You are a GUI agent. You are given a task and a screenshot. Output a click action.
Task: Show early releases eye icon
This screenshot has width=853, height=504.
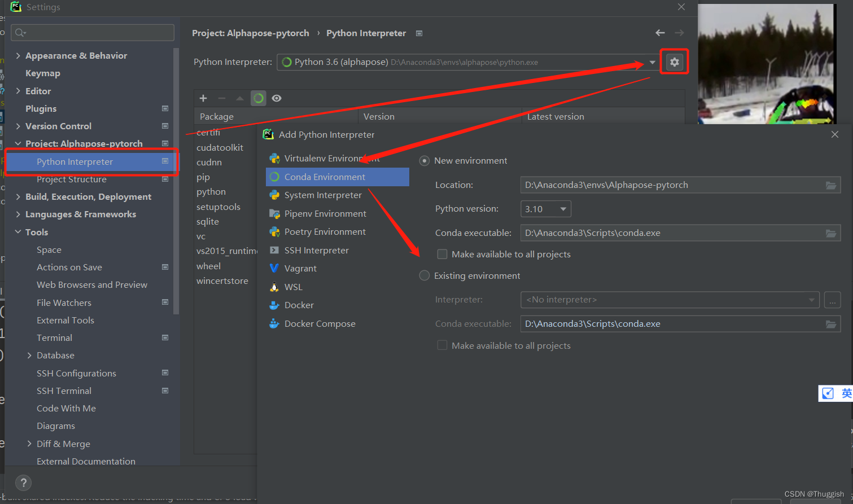pos(277,98)
